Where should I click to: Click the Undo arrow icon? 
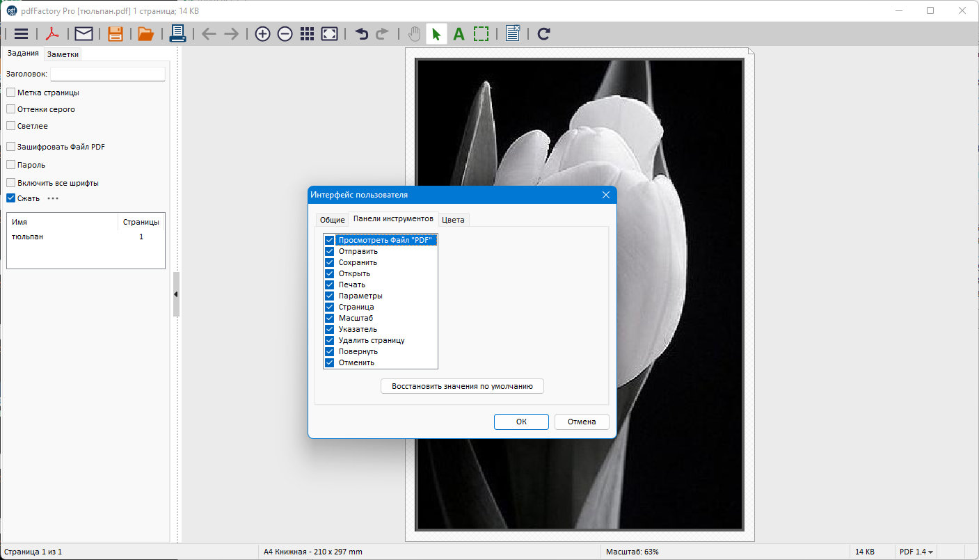[361, 33]
